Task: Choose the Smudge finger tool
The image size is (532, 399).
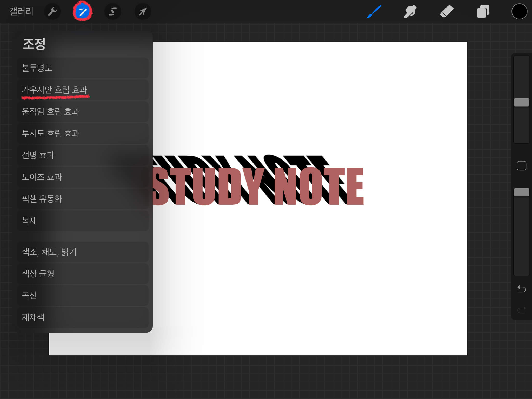Action: pos(410,12)
